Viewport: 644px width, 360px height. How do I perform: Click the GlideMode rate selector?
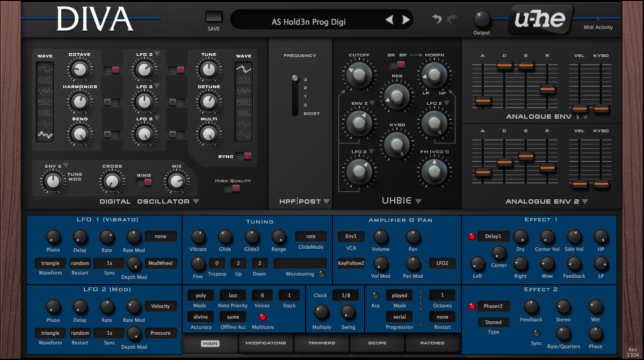tap(311, 236)
